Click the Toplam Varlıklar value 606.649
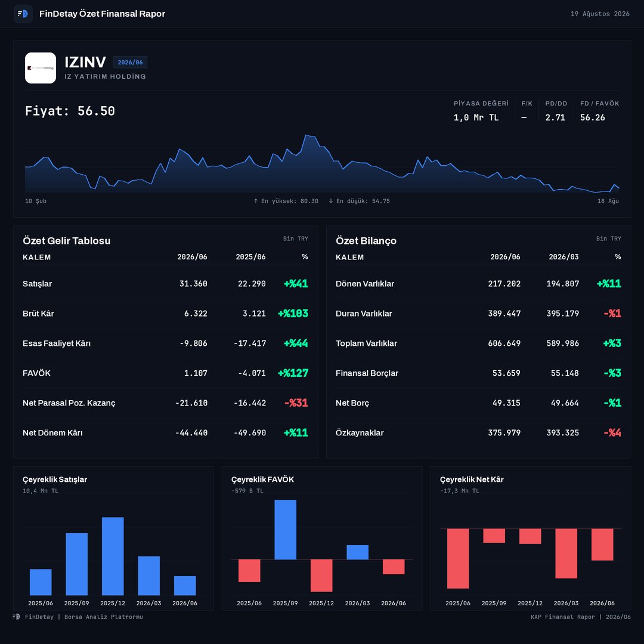The height and width of the screenshot is (644, 644). point(504,343)
